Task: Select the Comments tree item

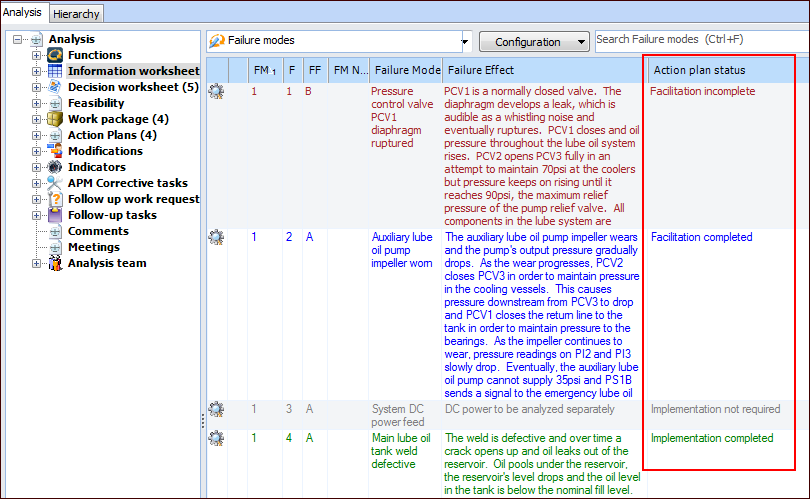Action: (x=98, y=231)
